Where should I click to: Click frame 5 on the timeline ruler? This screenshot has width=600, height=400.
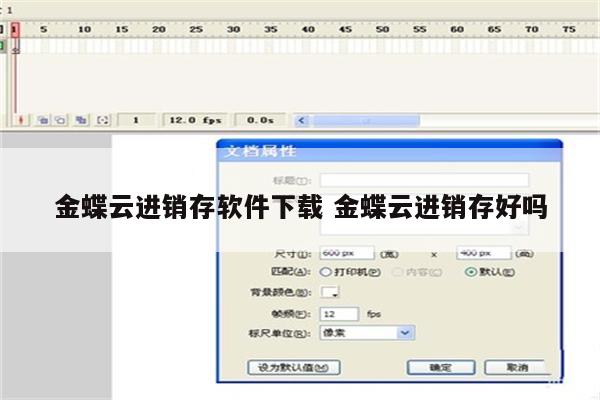tap(44, 29)
